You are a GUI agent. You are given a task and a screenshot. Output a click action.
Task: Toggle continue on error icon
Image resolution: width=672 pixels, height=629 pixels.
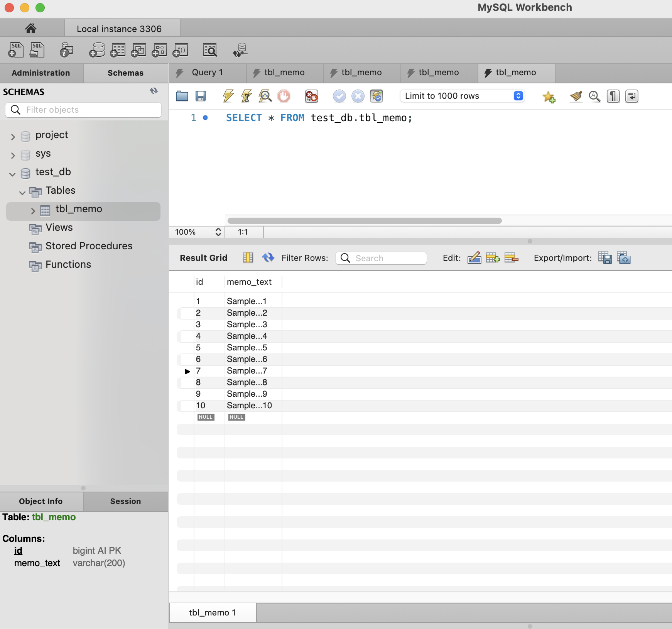(311, 96)
